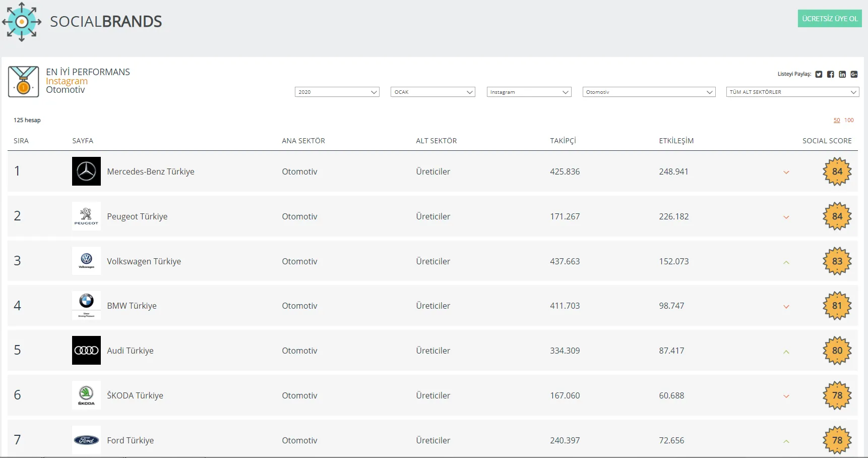The image size is (868, 458).
Task: Open Ford Türkiye page link
Action: click(x=130, y=440)
